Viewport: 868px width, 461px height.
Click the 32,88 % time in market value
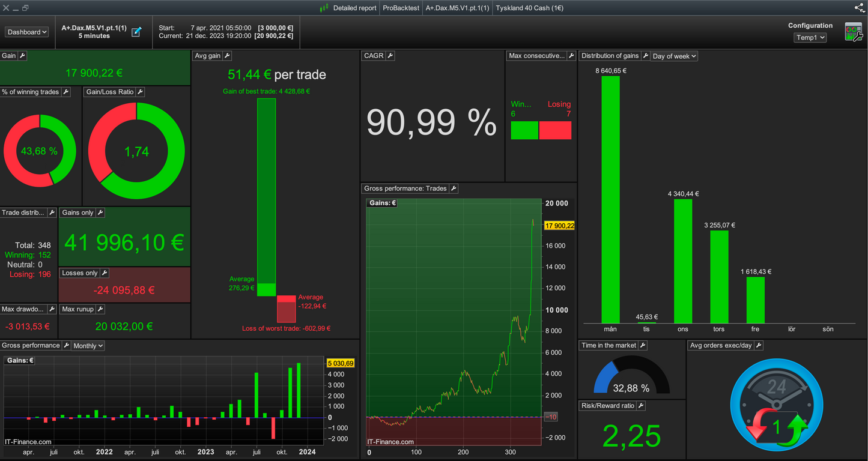pyautogui.click(x=631, y=388)
